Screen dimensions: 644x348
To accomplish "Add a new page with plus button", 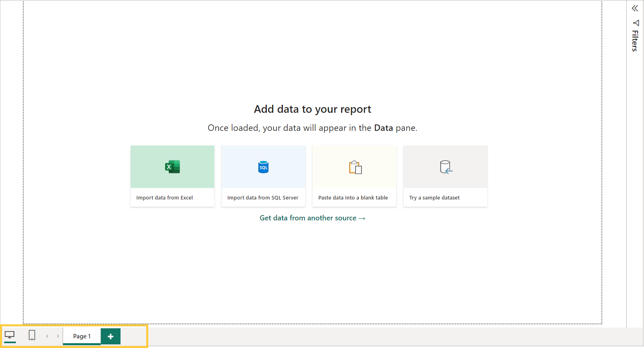I will point(110,336).
